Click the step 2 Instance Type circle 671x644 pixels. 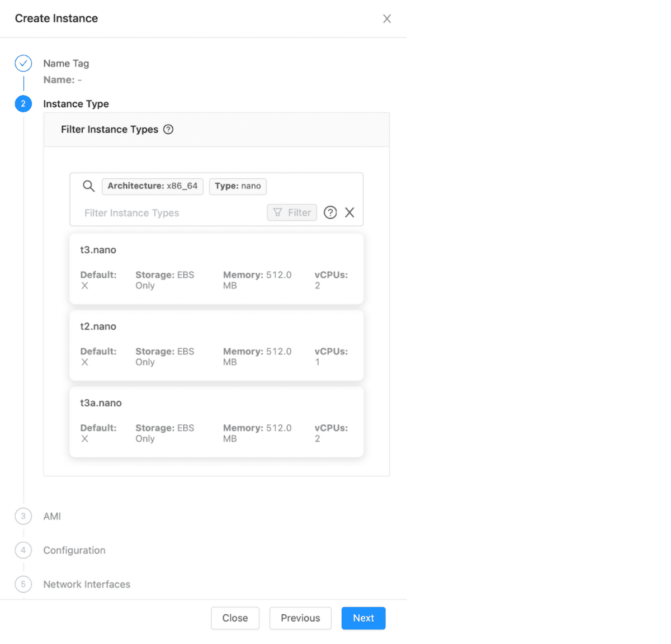(x=23, y=104)
